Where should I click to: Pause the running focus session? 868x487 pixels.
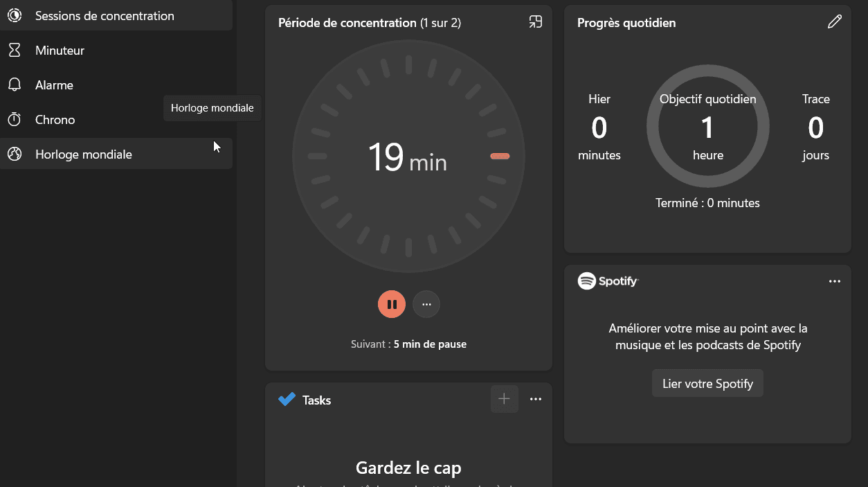(x=392, y=304)
